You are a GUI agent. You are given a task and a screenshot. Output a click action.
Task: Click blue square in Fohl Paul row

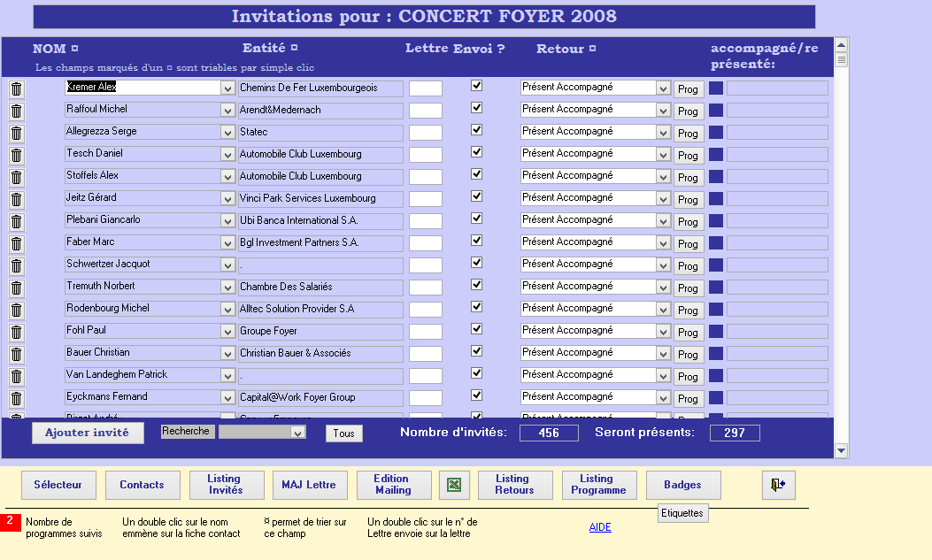pos(716,332)
